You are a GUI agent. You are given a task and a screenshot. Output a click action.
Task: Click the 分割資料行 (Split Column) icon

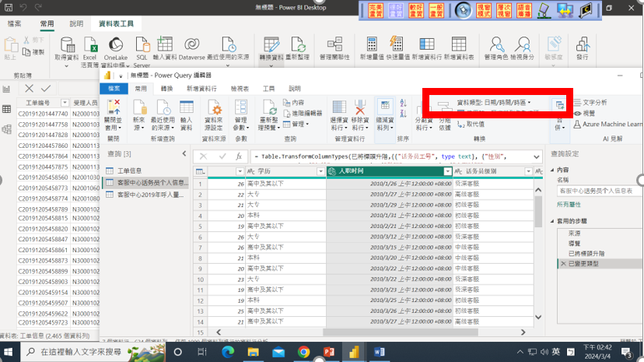click(423, 117)
